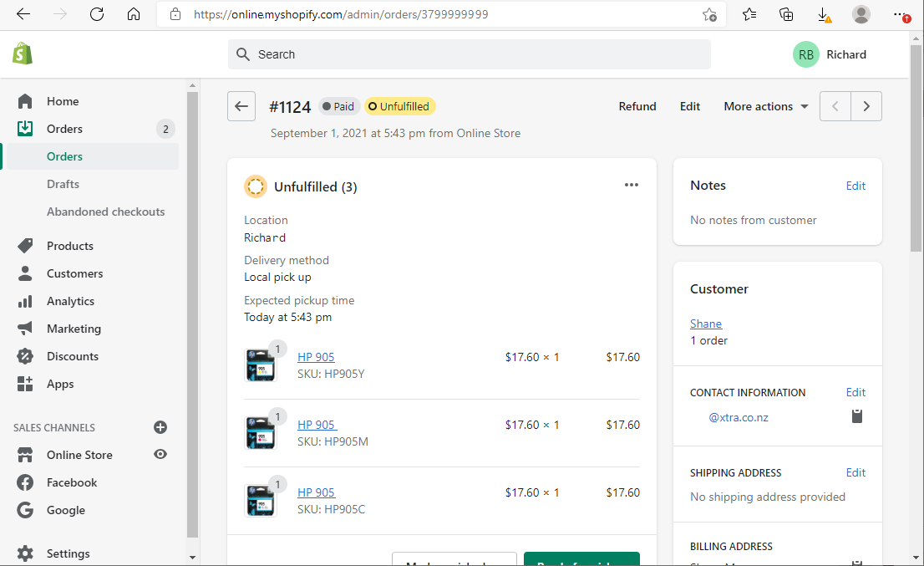Click the Shopify logo
This screenshot has width=924, height=566.
(x=23, y=54)
